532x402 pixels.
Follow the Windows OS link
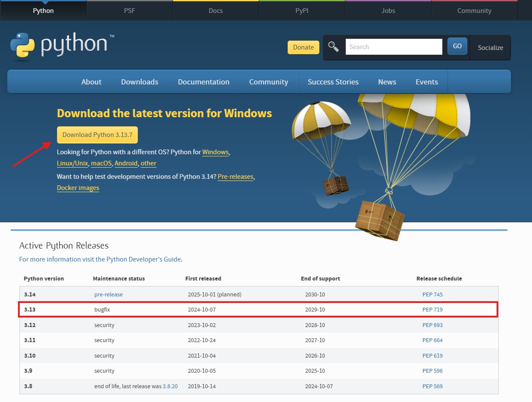[215, 152]
